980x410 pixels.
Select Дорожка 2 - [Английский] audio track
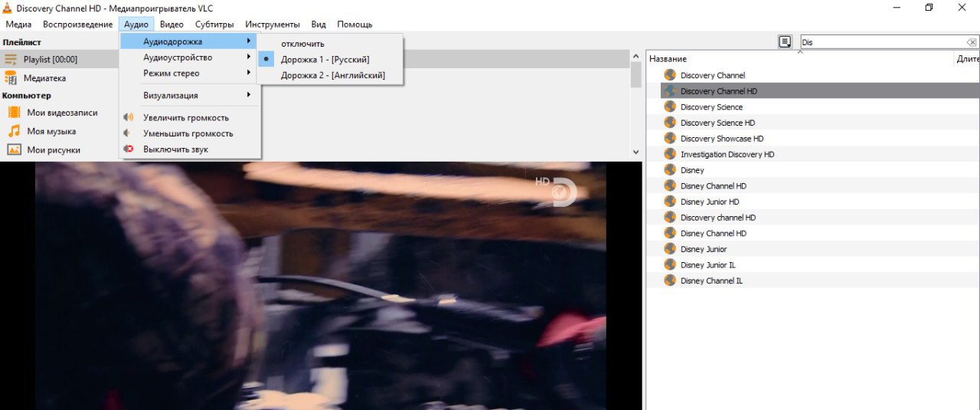(x=330, y=76)
